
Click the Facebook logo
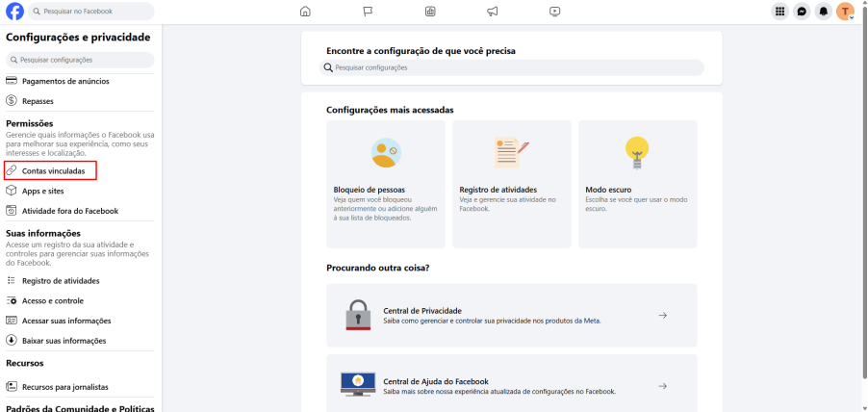pyautogui.click(x=15, y=12)
